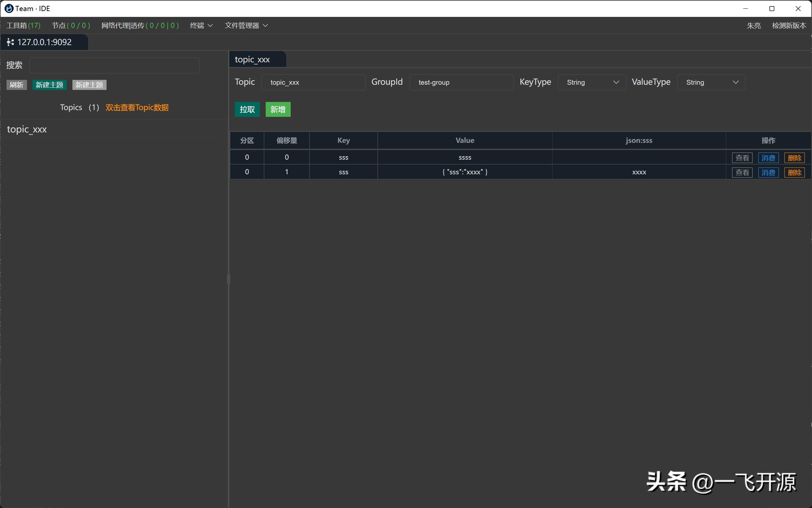Click 删除 for offset 0 row

click(794, 158)
